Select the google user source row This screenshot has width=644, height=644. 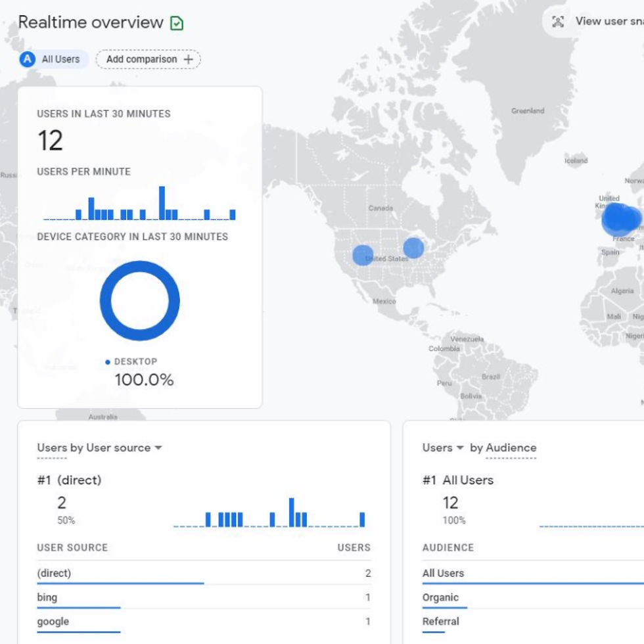[204, 622]
